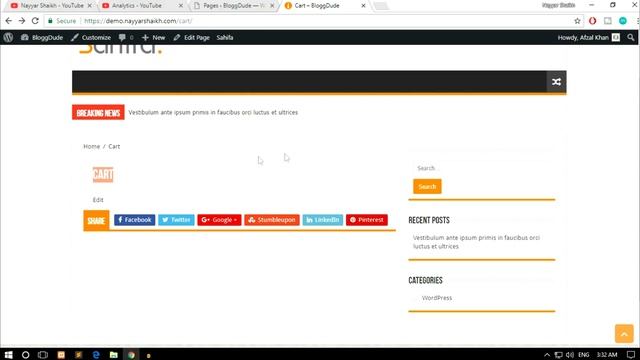Image resolution: width=640 pixels, height=360 pixels.
Task: Open the WordPress category link
Action: click(437, 298)
